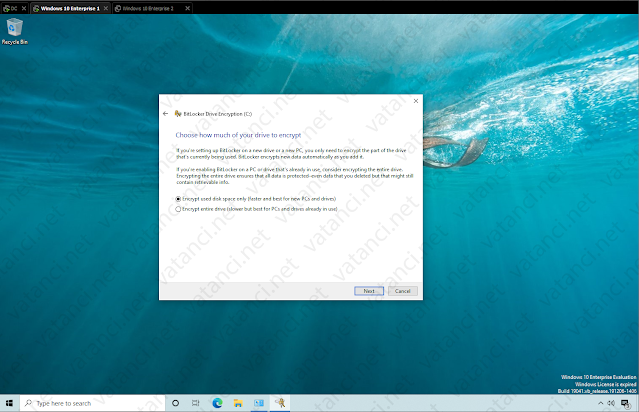Launch Microsoft Edge from the taskbar
Screen dimensions: 639x412
click(217, 403)
